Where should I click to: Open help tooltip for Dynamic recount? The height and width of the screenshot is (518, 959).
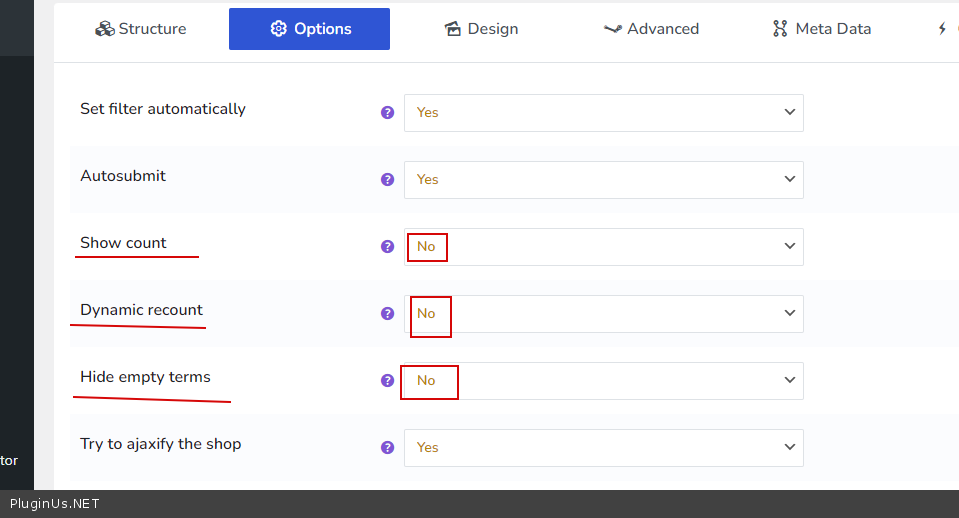click(388, 314)
